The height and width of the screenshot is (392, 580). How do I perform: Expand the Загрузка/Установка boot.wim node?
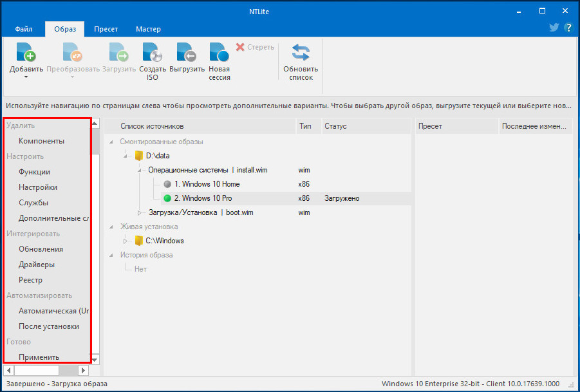140,212
